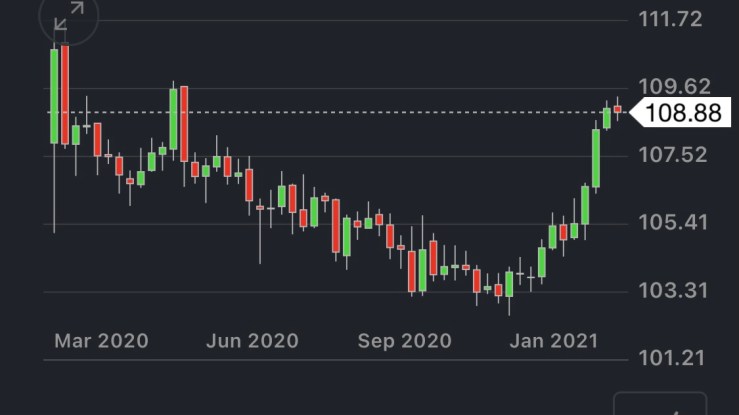Select the Mar 2020 date label
This screenshot has width=739, height=415.
click(x=101, y=340)
